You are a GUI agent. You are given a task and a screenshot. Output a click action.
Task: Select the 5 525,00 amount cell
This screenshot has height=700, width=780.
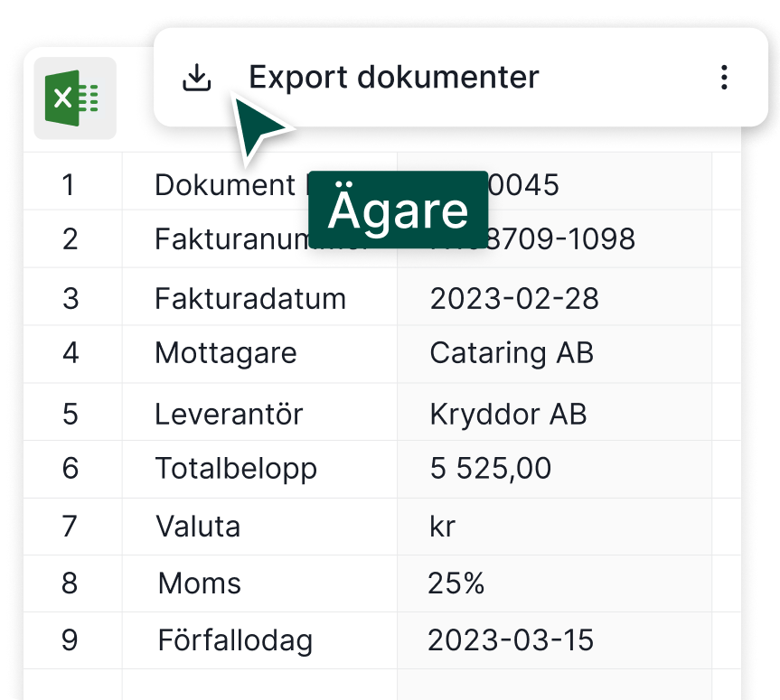[490, 469]
